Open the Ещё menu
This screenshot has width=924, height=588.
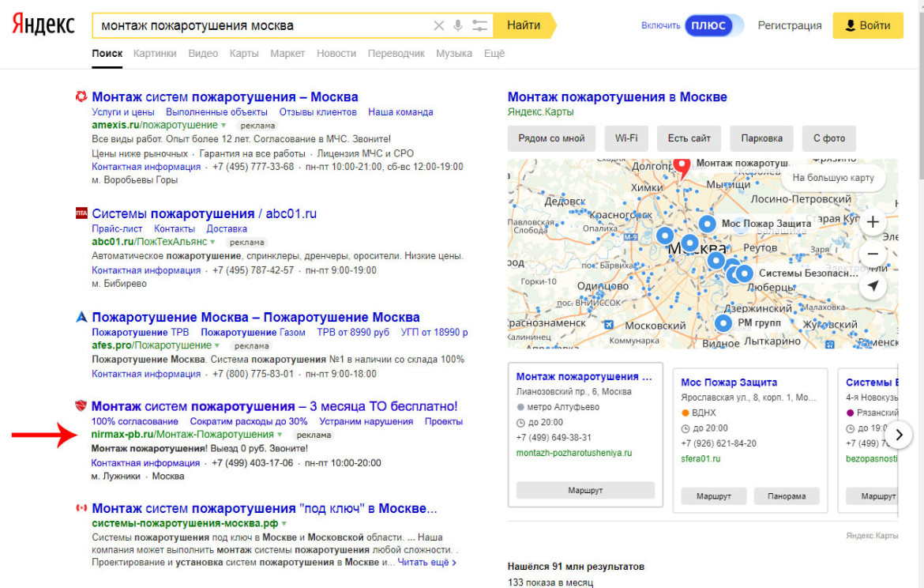pyautogui.click(x=494, y=53)
